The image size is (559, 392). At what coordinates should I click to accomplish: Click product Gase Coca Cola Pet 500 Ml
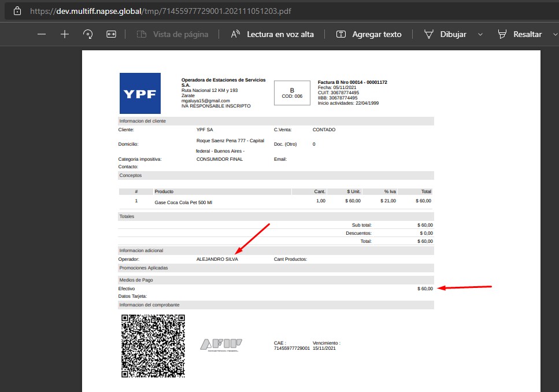pos(183,203)
